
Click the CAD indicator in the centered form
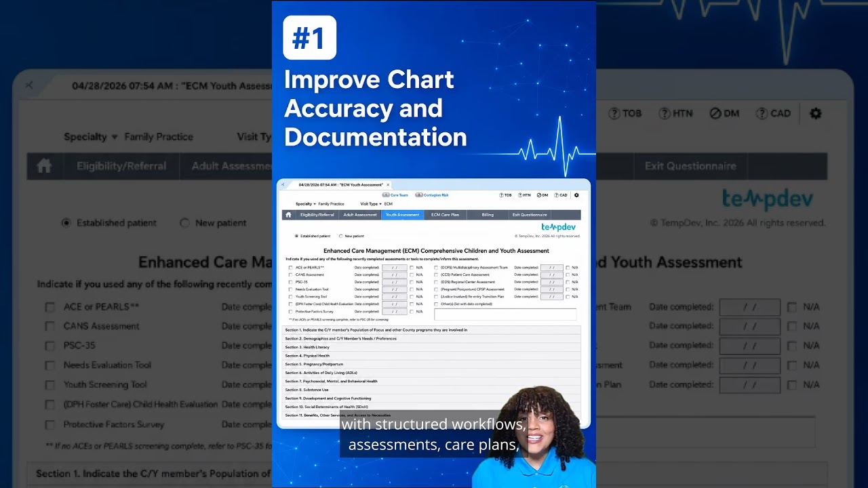point(561,195)
